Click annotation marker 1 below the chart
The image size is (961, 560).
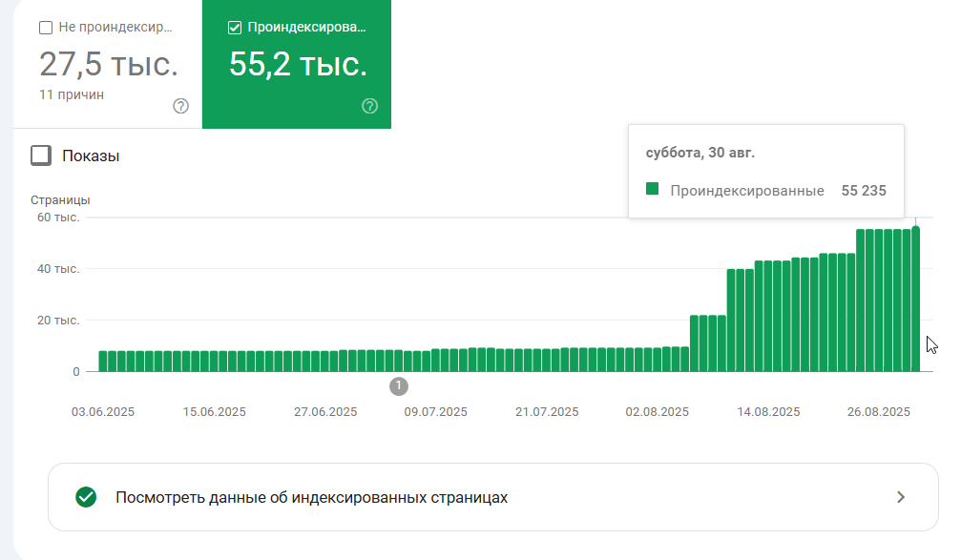398,386
